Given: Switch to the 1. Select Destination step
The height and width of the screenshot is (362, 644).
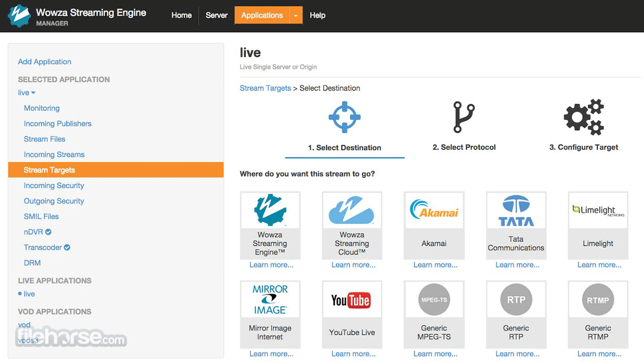Looking at the screenshot, I should click(345, 148).
